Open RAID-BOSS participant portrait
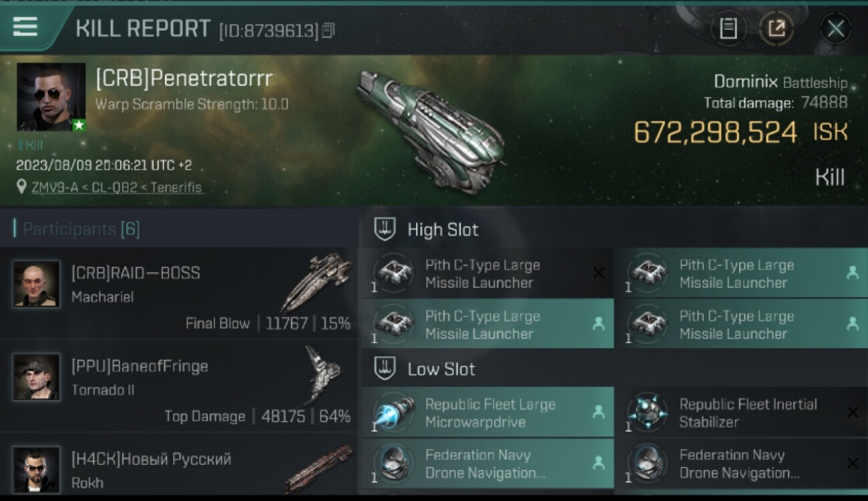 tap(36, 283)
